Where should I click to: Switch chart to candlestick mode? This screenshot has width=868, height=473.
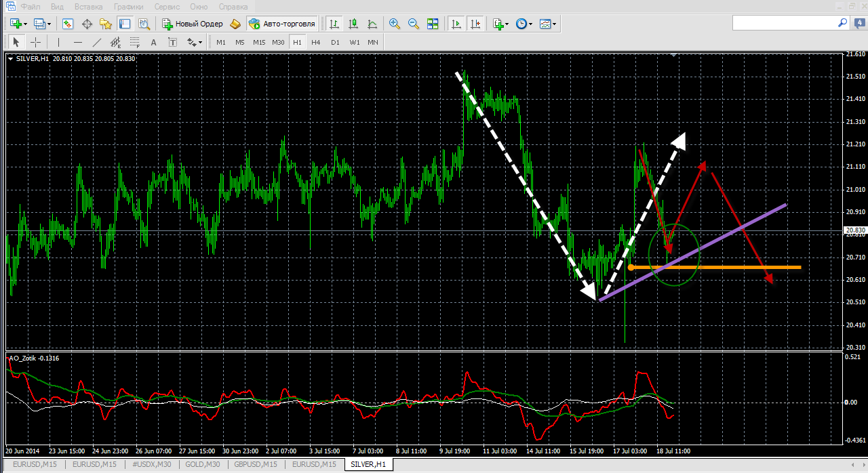point(353,24)
